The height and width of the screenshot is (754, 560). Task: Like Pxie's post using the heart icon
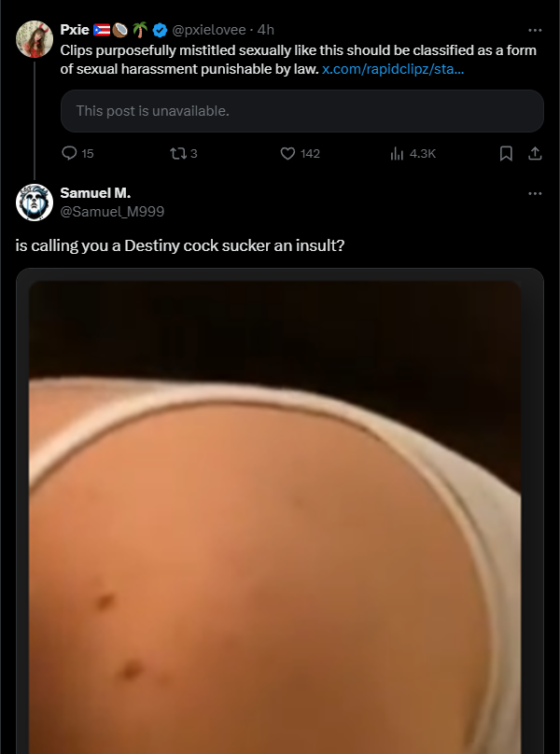287,153
